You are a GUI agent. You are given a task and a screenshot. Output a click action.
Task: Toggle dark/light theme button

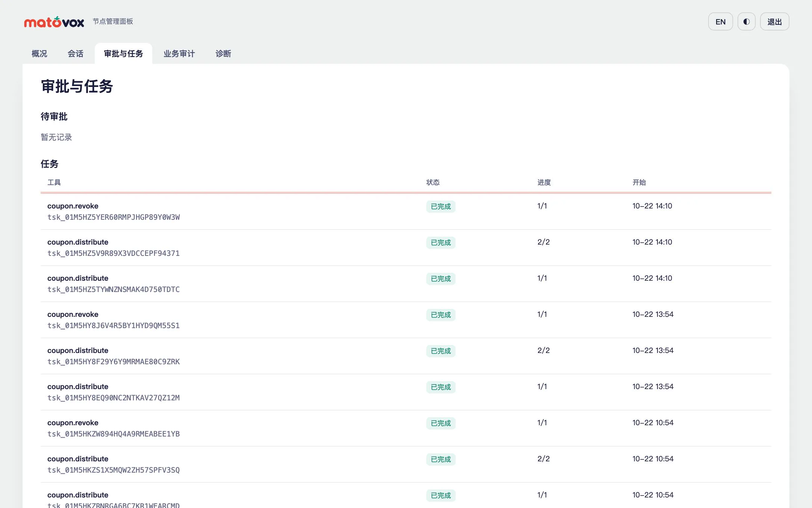click(746, 21)
